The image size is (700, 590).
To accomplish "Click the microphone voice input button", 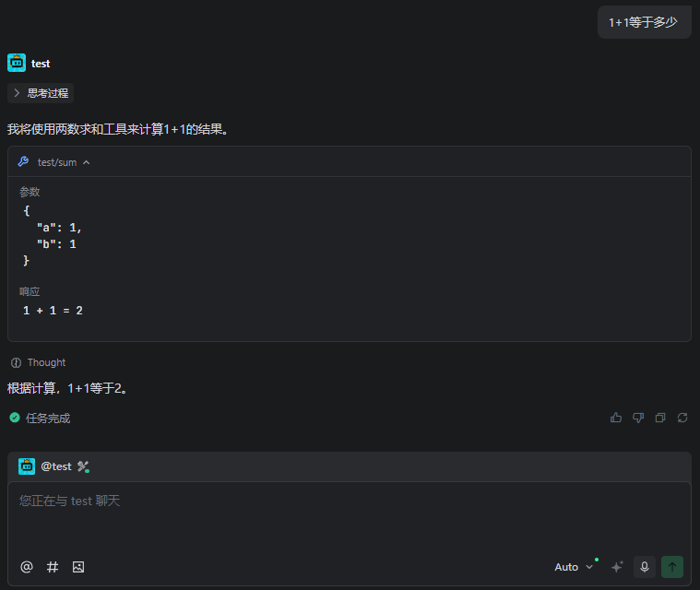I will pos(645,567).
